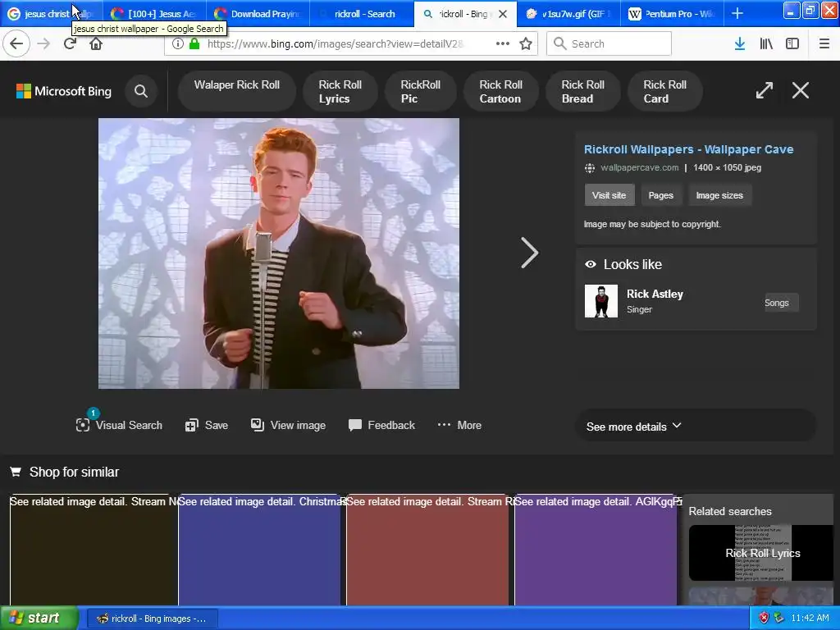Expand image viewer to full screen arrows
840x630 pixels.
point(765,90)
